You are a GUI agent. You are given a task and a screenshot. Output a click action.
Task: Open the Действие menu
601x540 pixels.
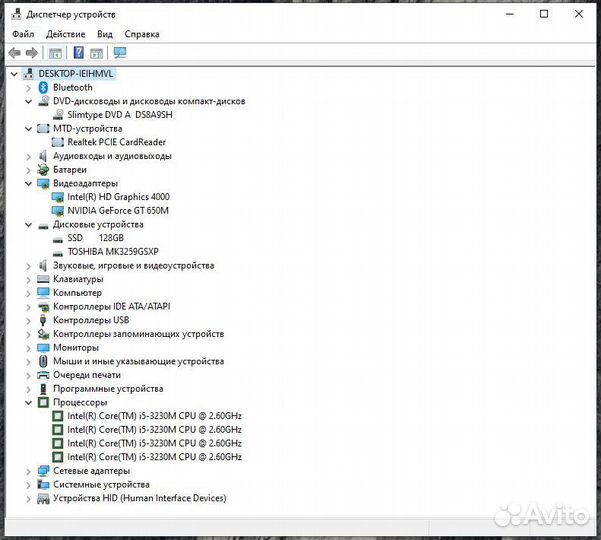pos(66,34)
